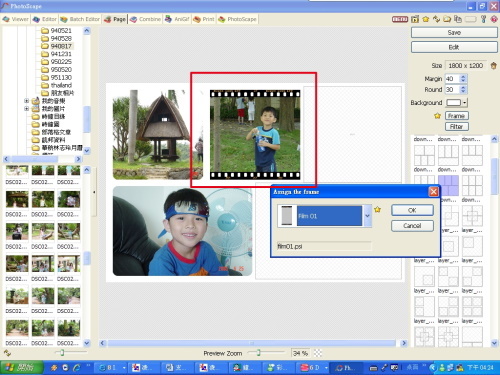This screenshot has width=500, height=375.
Task: Increase the Round value with up arrow
Action: (x=463, y=87)
